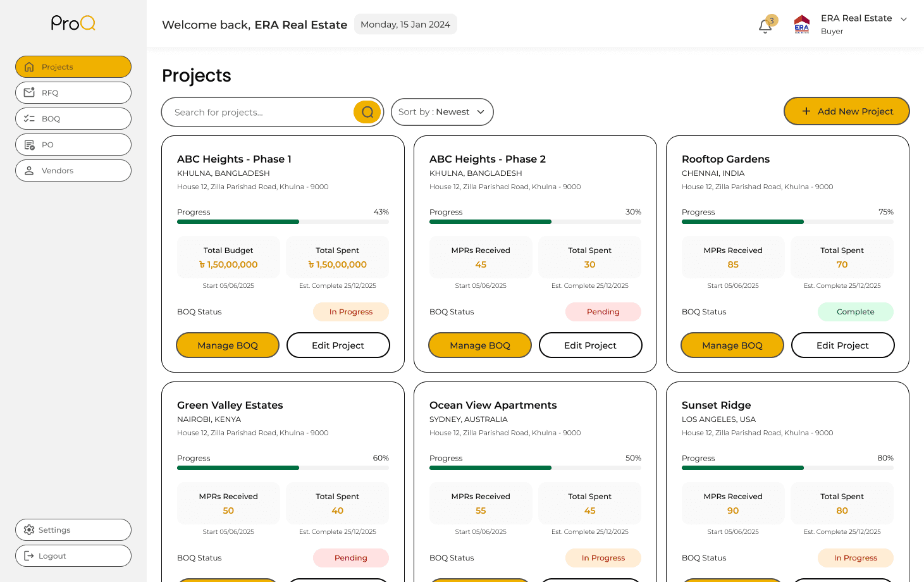The image size is (924, 582).
Task: Click the Rooftop Gardens title
Action: (x=726, y=159)
